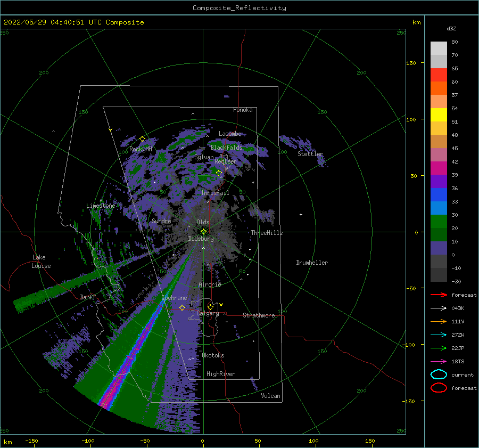Click the Innisfail town label

pyautogui.click(x=215, y=193)
